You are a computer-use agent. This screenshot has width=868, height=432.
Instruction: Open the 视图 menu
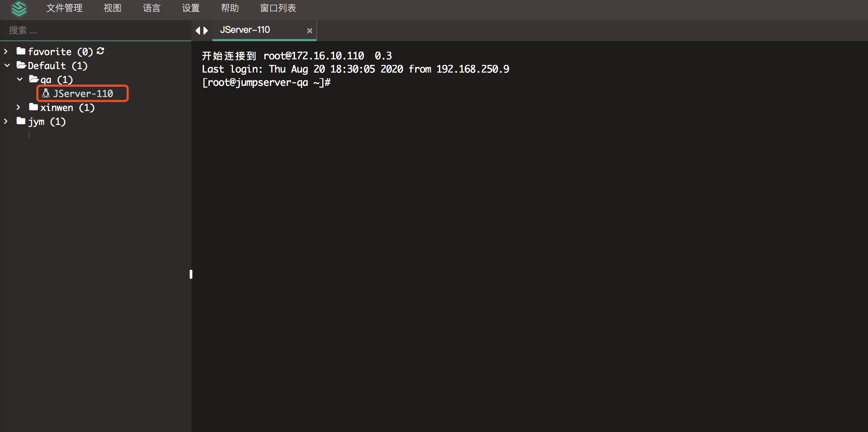[112, 8]
